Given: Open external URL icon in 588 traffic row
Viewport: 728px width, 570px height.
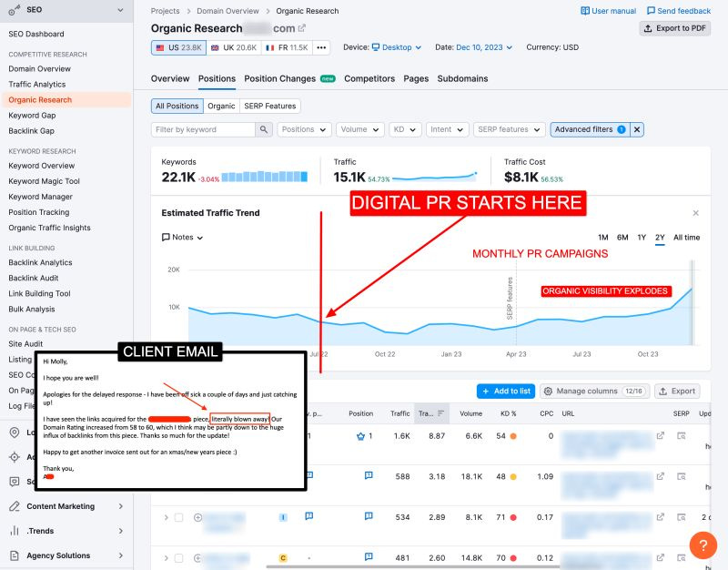Looking at the screenshot, I should click(661, 476).
